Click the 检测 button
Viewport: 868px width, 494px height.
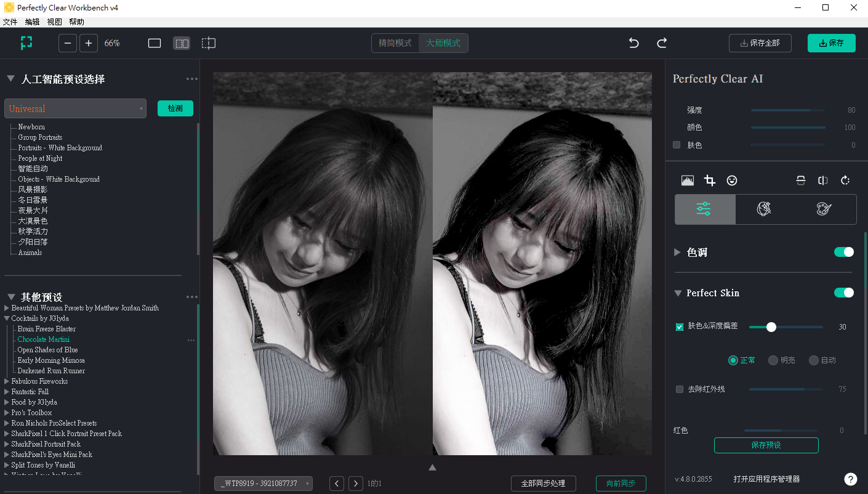click(175, 108)
